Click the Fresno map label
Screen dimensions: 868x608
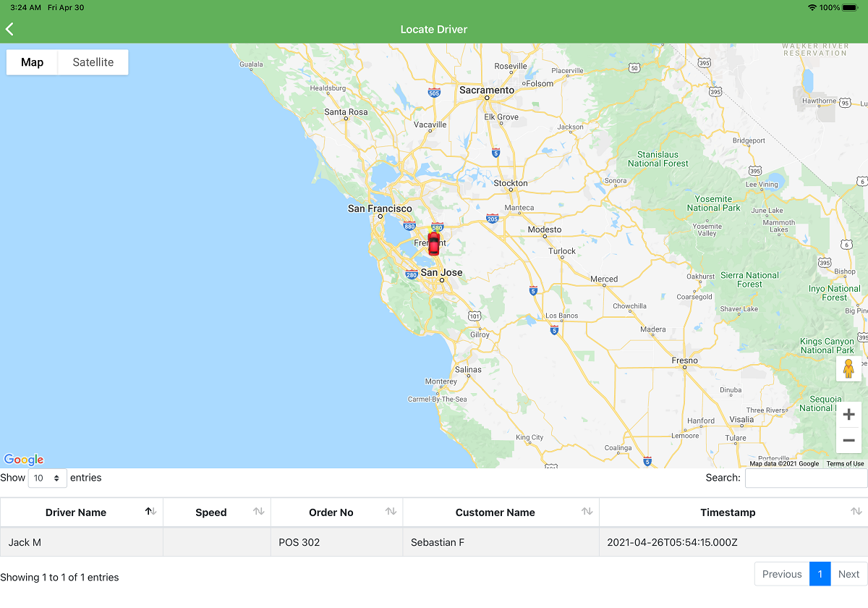684,360
